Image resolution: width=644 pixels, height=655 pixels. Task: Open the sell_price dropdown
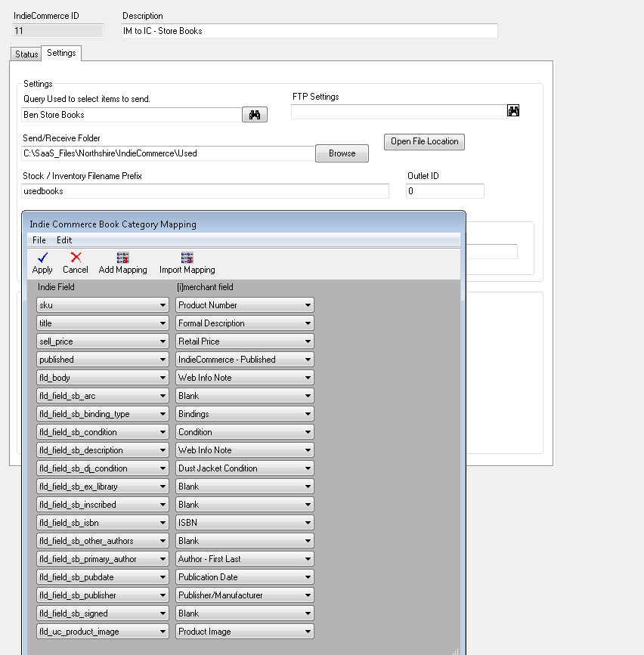(x=102, y=341)
